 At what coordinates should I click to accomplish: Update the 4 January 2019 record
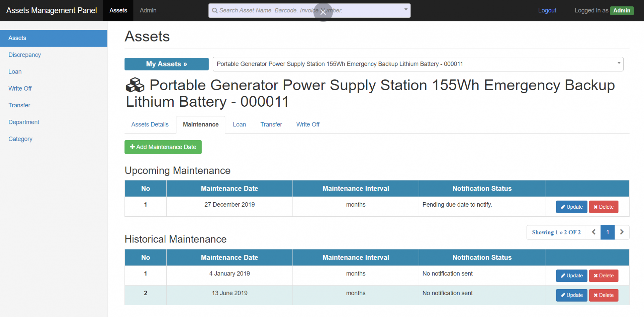tap(571, 276)
